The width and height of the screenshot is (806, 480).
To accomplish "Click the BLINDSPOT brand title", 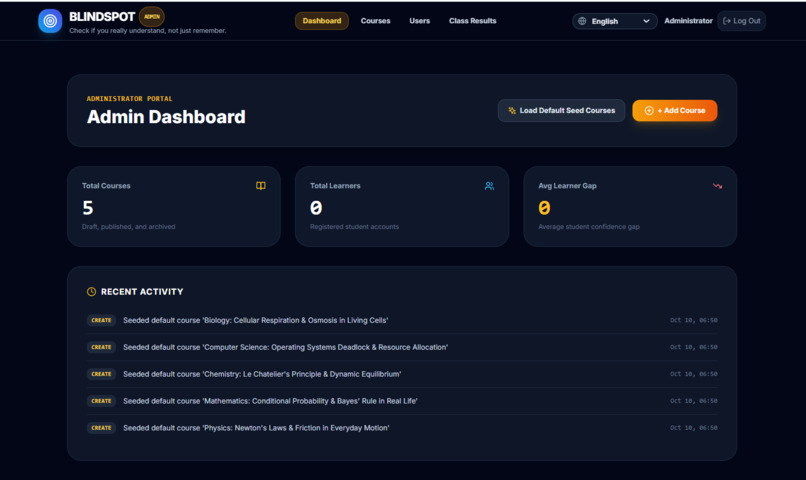I will click(102, 17).
